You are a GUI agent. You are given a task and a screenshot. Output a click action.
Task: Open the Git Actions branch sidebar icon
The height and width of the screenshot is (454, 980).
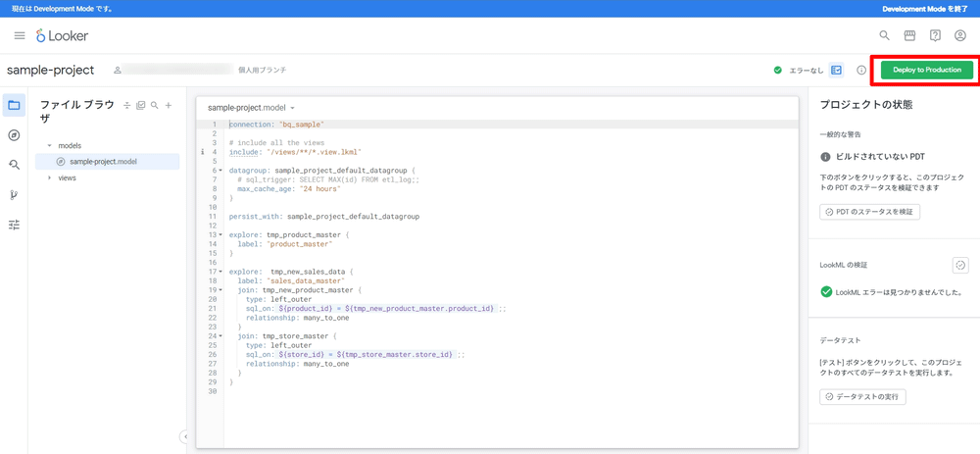14,195
